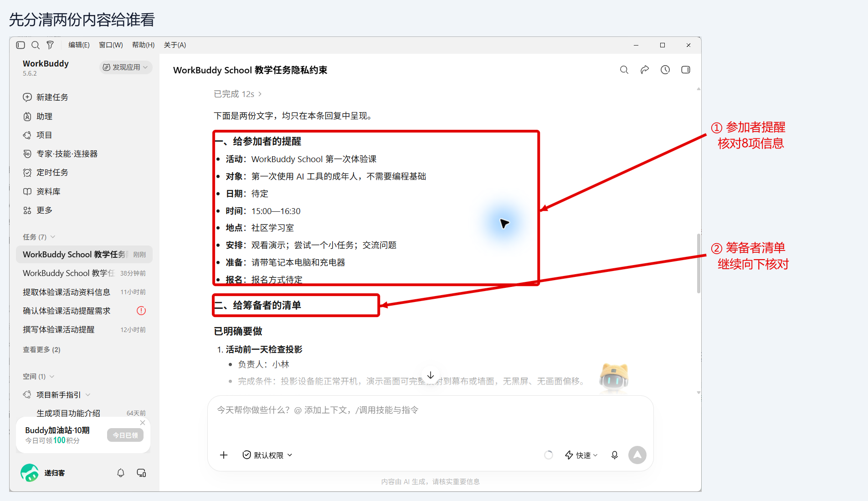Open the 关于(A) menu
This screenshot has width=868, height=501.
[x=175, y=45]
